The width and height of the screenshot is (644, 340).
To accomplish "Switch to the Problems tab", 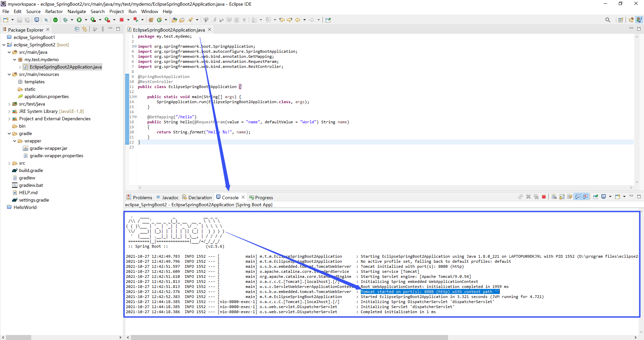I will pyautogui.click(x=139, y=198).
